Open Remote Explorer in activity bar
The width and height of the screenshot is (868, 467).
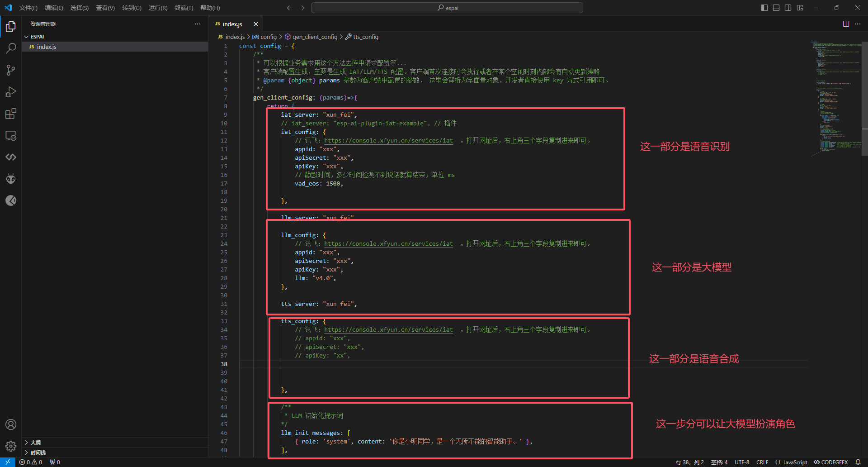click(11, 135)
